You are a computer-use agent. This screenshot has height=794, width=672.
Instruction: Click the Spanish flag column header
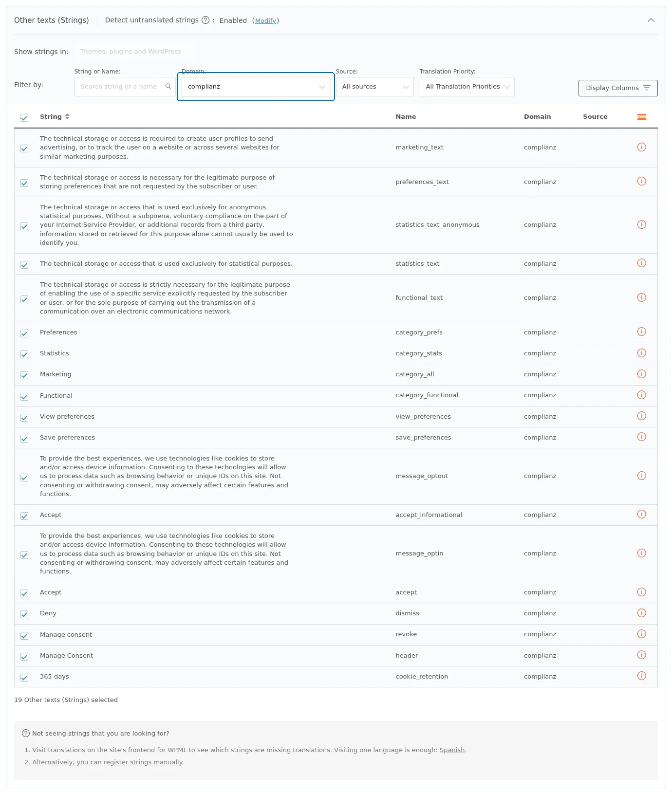tap(642, 117)
